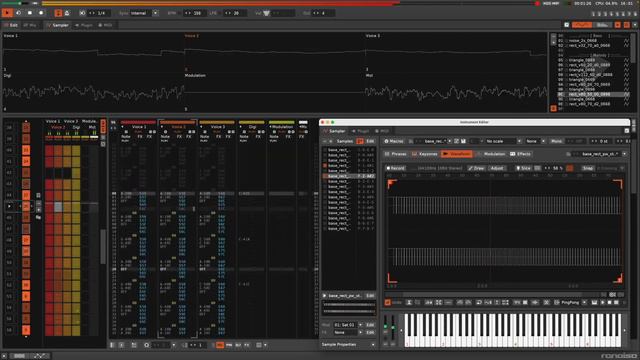Switch to the Mix tab in main window
The height and width of the screenshot is (360, 640).
click(x=30, y=25)
